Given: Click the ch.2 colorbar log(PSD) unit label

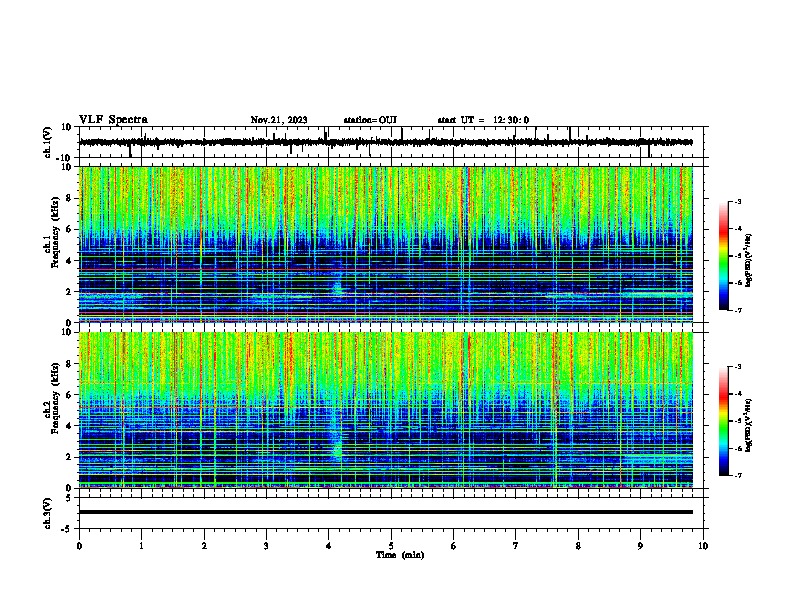Looking at the screenshot, I should click(749, 426).
